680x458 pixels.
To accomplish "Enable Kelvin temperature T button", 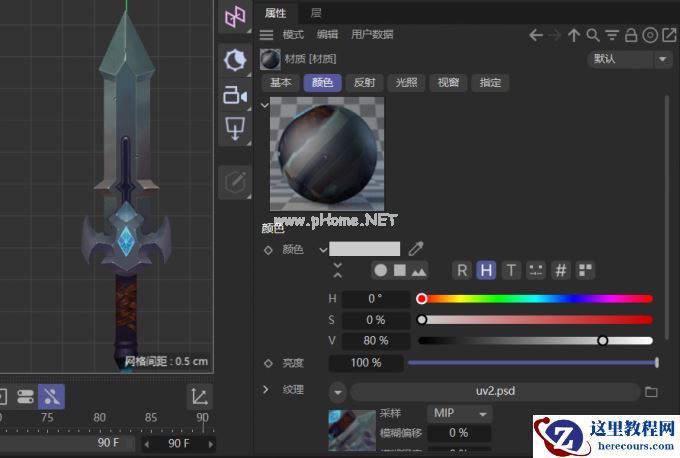I will (511, 271).
